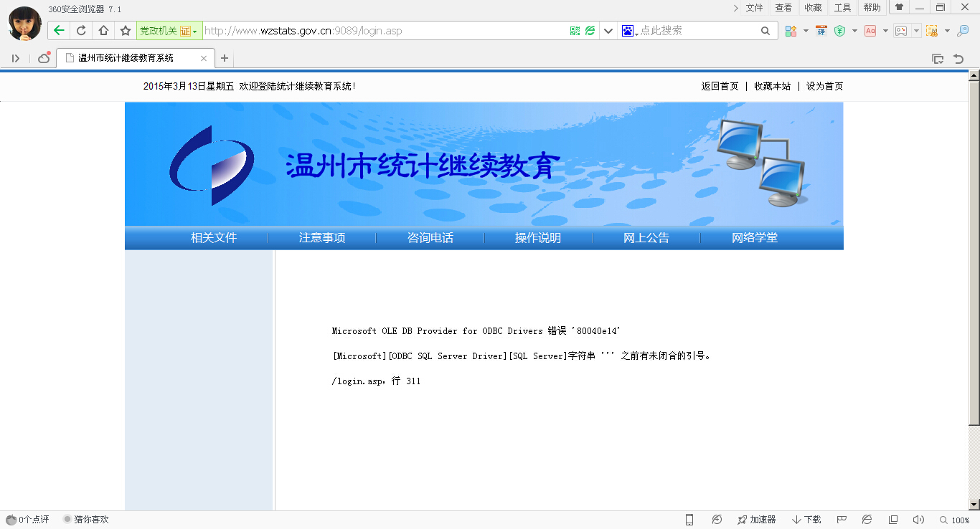Click the game controller icon

pyautogui.click(x=901, y=31)
